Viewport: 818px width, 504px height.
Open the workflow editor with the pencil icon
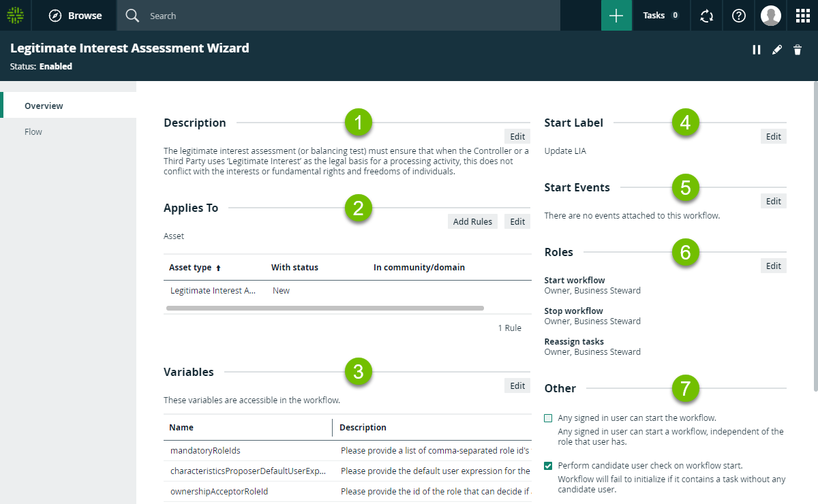tap(777, 49)
